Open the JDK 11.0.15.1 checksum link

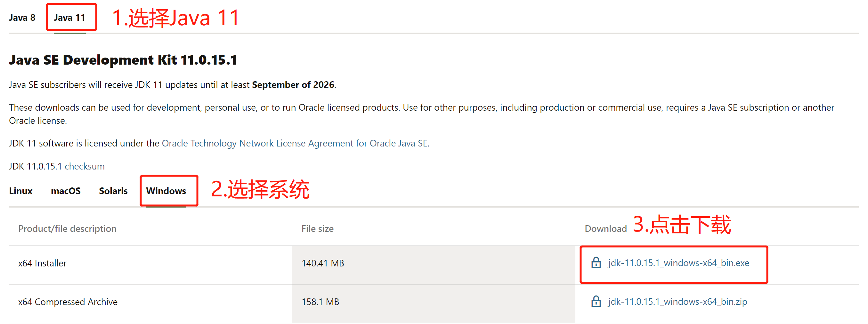click(85, 166)
